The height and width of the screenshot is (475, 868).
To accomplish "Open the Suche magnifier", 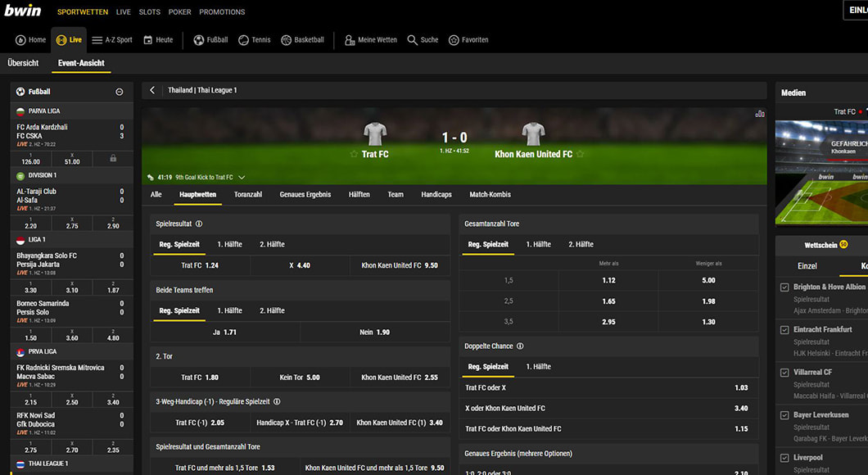I will 413,40.
